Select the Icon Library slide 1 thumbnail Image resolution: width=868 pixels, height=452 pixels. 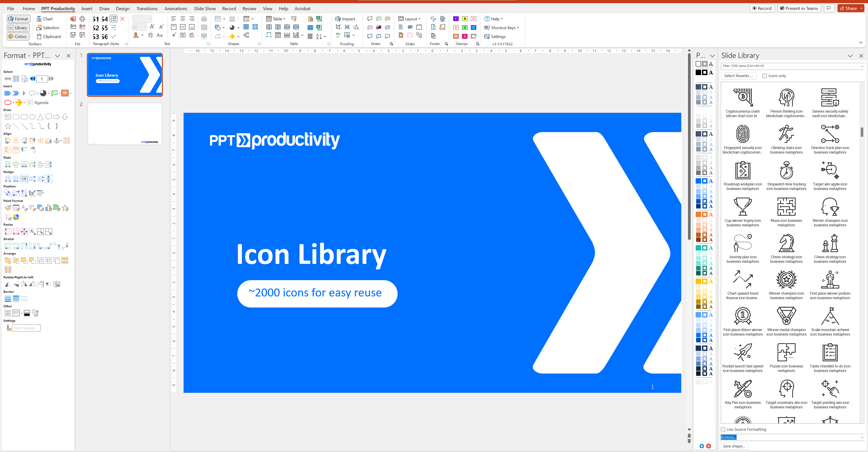tap(125, 75)
